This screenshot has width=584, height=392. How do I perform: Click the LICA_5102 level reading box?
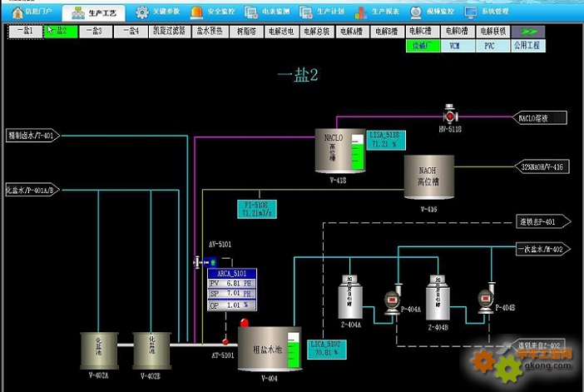[329, 348]
